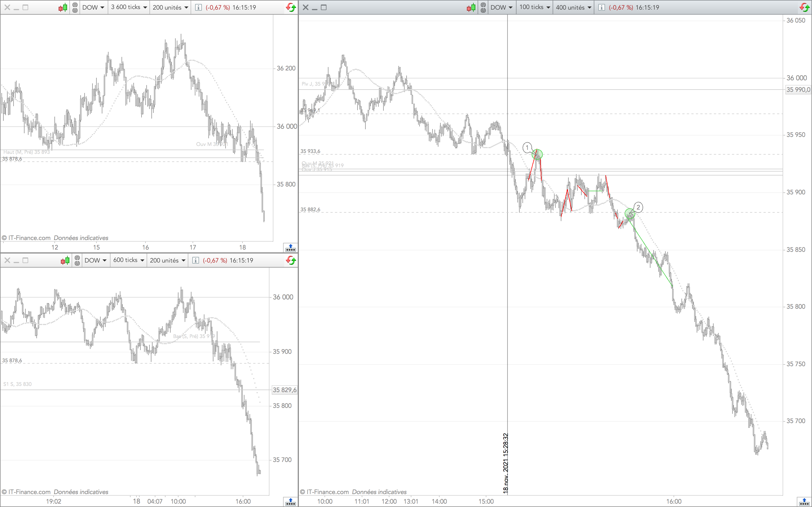Expand DOW instrument dropdown in 600 ticks chart
Image resolution: width=812 pixels, height=507 pixels.
pyautogui.click(x=95, y=260)
